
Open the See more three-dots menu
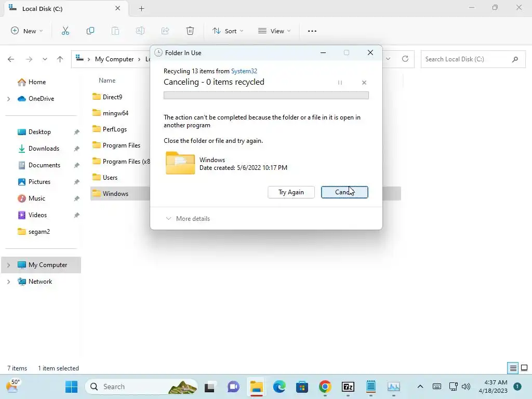point(312,31)
